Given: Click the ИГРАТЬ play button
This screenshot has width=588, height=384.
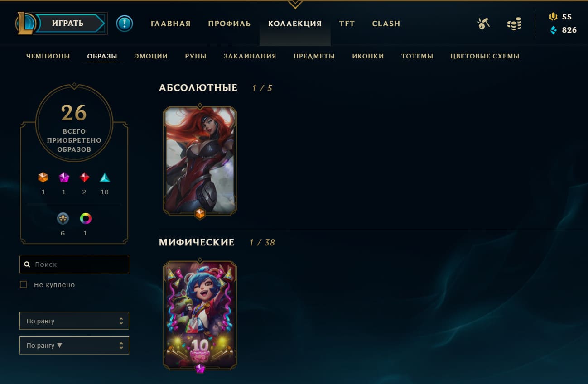Looking at the screenshot, I should coord(68,24).
